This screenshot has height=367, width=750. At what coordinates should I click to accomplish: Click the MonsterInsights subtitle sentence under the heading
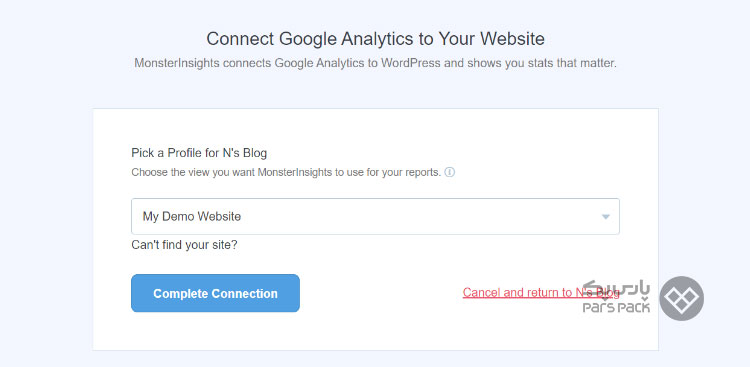pos(375,63)
